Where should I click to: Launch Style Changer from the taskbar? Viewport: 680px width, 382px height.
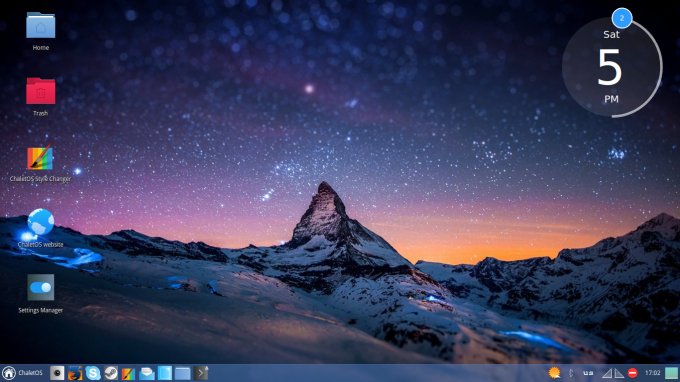(128, 373)
